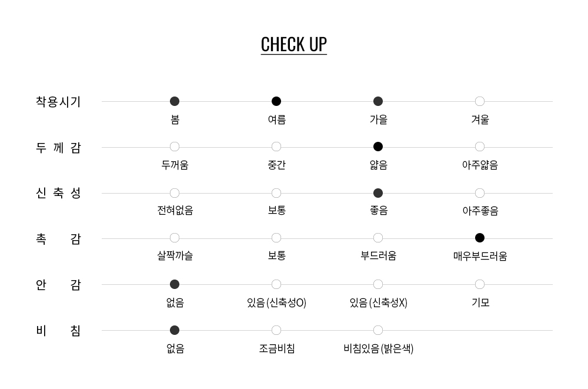
Task: Select the 전혀없음 elasticity dot
Action: (175, 193)
